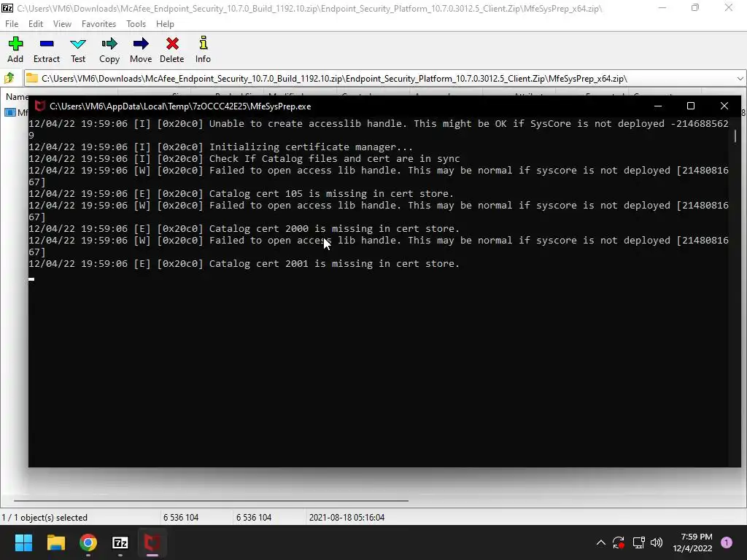Screen dimensions: 747x560
Task: Go up one folder level in 7-Zip
Action: pos(9,78)
